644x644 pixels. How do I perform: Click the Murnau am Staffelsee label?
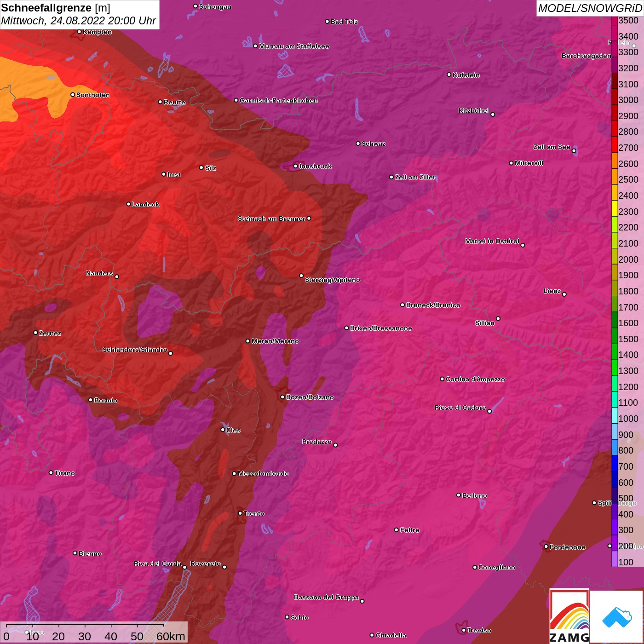(294, 46)
